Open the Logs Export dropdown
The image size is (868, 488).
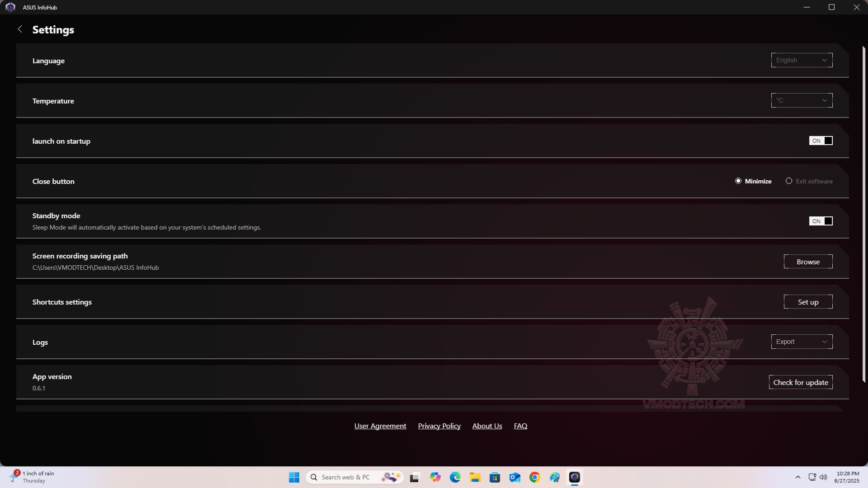coord(802,342)
